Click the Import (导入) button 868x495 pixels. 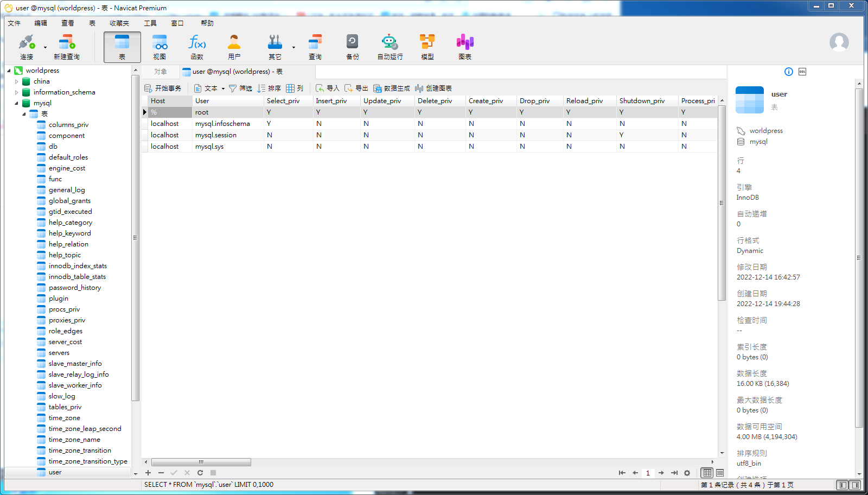328,88
